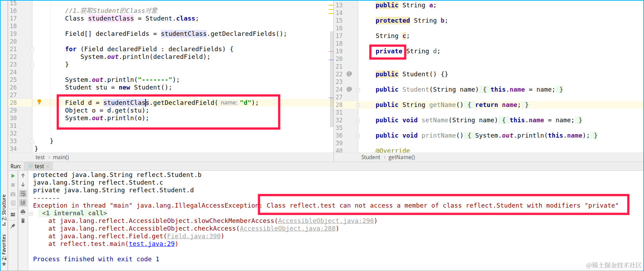Click variable c on line 17 of Student
Screen dimensions: 644x271
point(404,36)
